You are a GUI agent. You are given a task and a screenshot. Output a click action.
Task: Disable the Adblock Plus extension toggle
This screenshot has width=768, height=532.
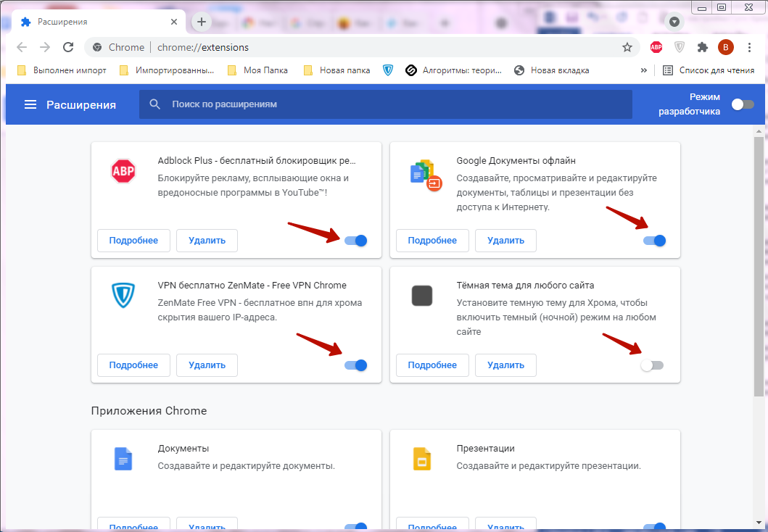coord(355,241)
